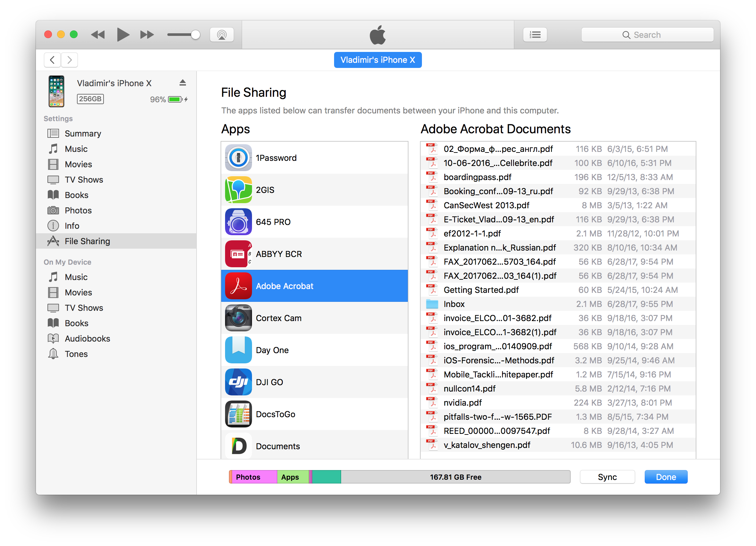Open Info in the sidebar
Screen dimensions: 756x546
pyautogui.click(x=116, y=226)
